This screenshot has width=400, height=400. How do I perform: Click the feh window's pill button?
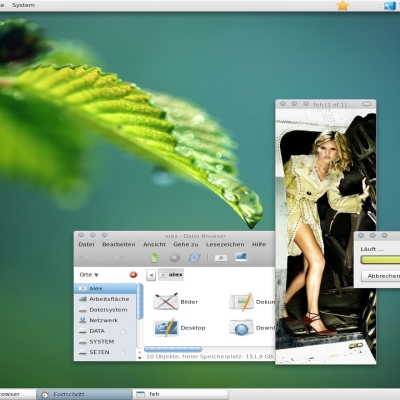pyautogui.click(x=366, y=104)
